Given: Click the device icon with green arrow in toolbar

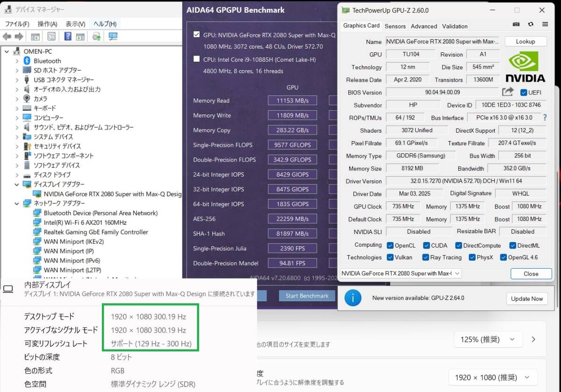Looking at the screenshot, I should click(97, 36).
